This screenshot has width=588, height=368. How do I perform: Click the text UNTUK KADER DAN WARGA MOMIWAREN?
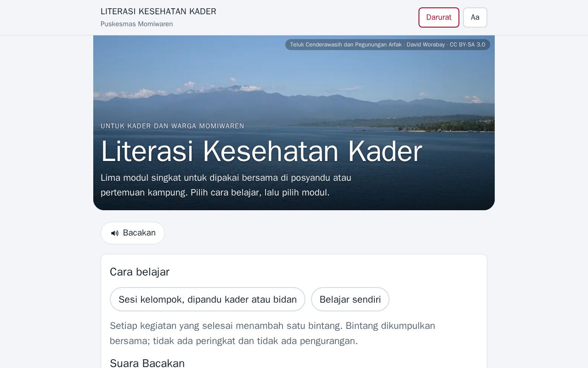point(172,126)
